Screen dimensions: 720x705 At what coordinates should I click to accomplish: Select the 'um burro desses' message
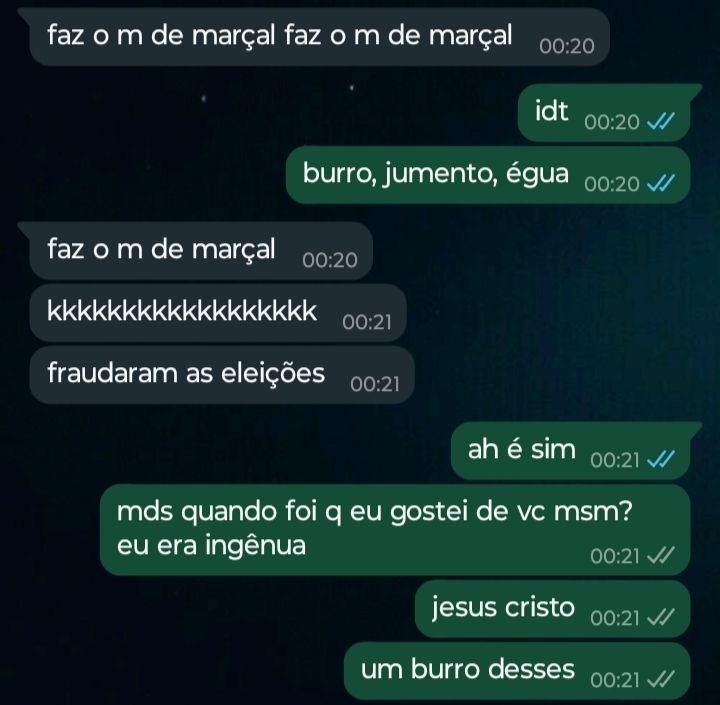pos(517,671)
